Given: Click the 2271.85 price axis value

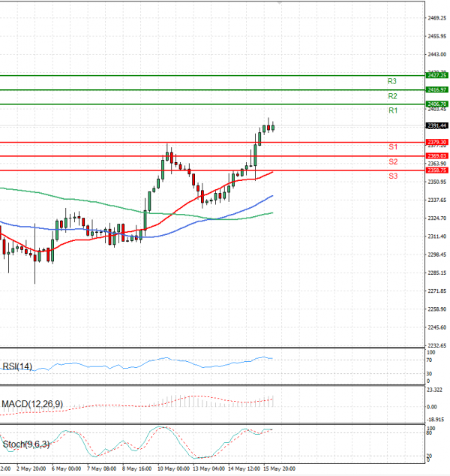Looking at the screenshot, I should point(437,291).
